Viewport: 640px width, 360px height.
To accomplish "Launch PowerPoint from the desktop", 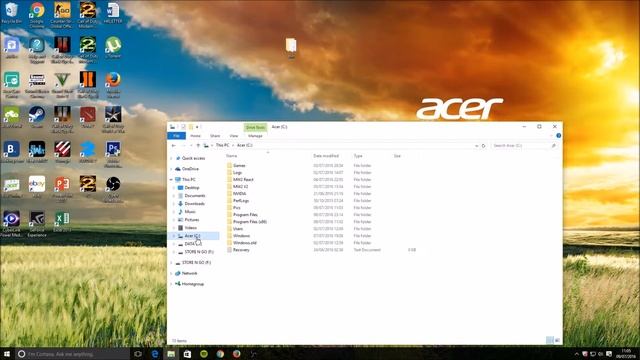I will [x=62, y=189].
